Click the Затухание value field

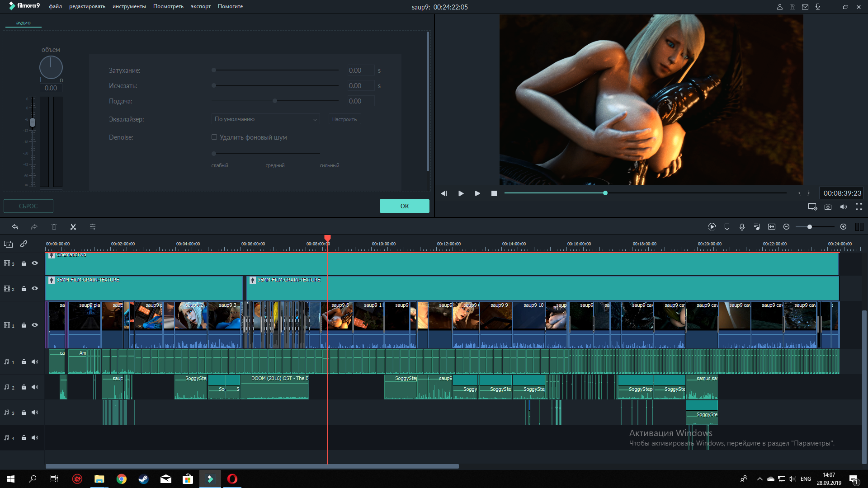coord(361,70)
